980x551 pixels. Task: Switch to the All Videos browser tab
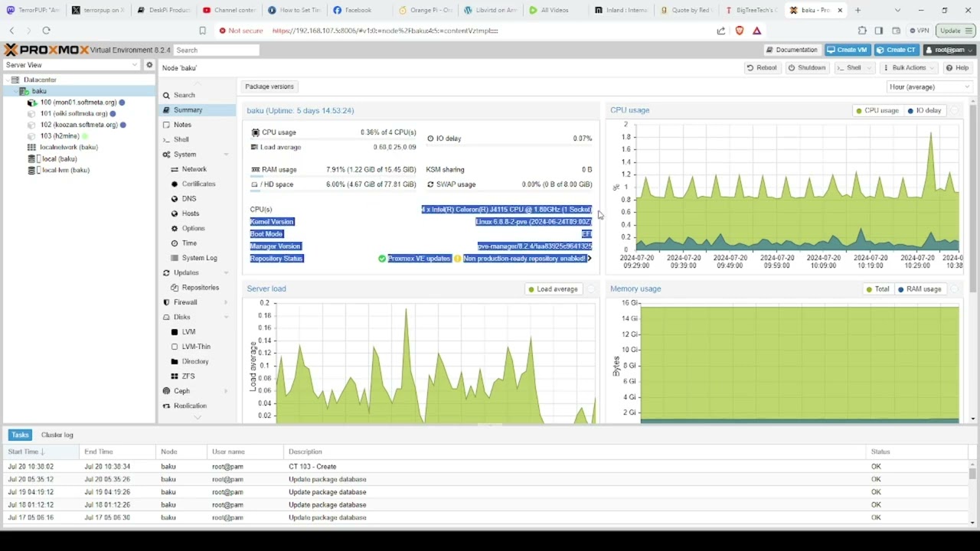tap(555, 10)
